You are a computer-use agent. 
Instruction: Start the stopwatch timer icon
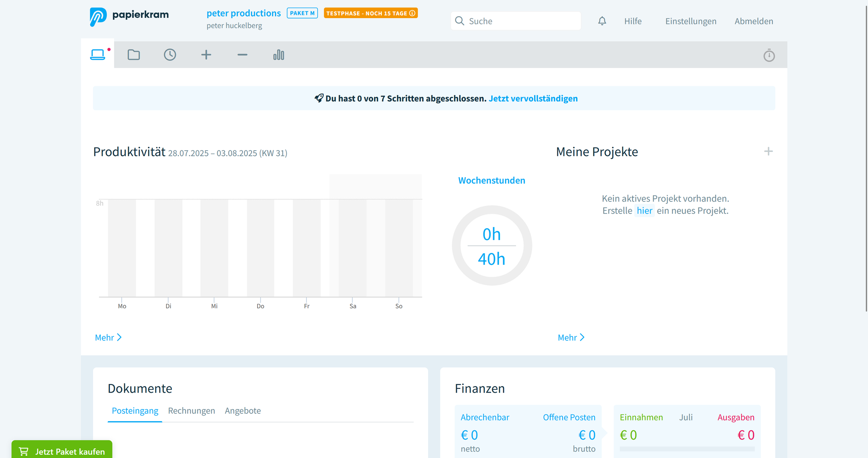(x=769, y=55)
